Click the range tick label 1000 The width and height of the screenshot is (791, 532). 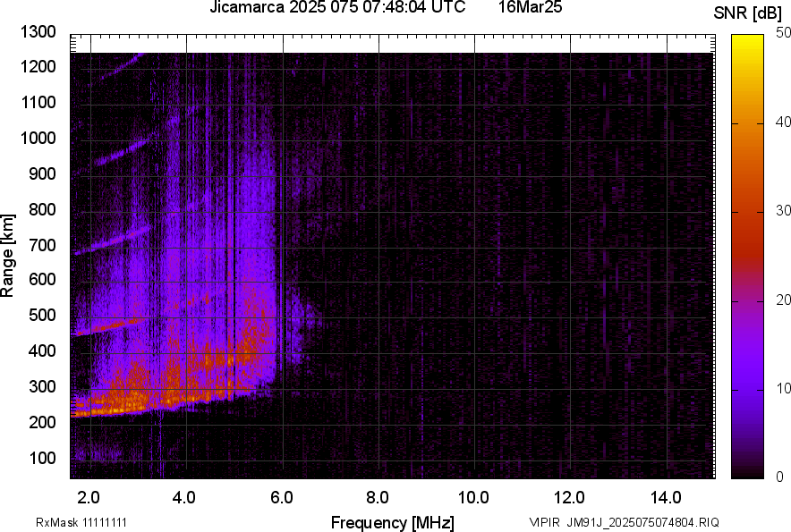[x=38, y=138]
